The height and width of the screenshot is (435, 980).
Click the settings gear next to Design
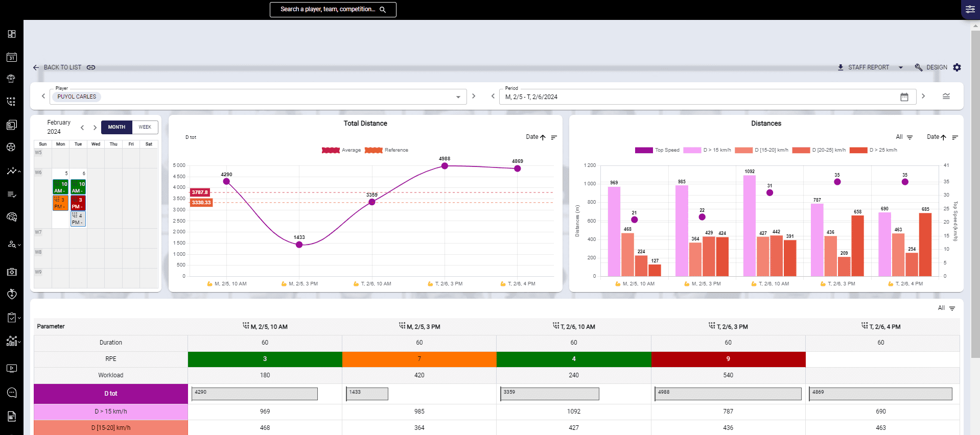(x=957, y=67)
